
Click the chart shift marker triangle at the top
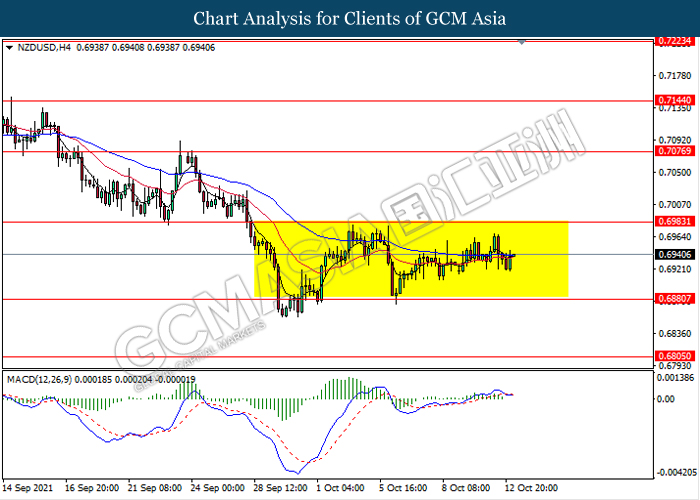[521, 42]
